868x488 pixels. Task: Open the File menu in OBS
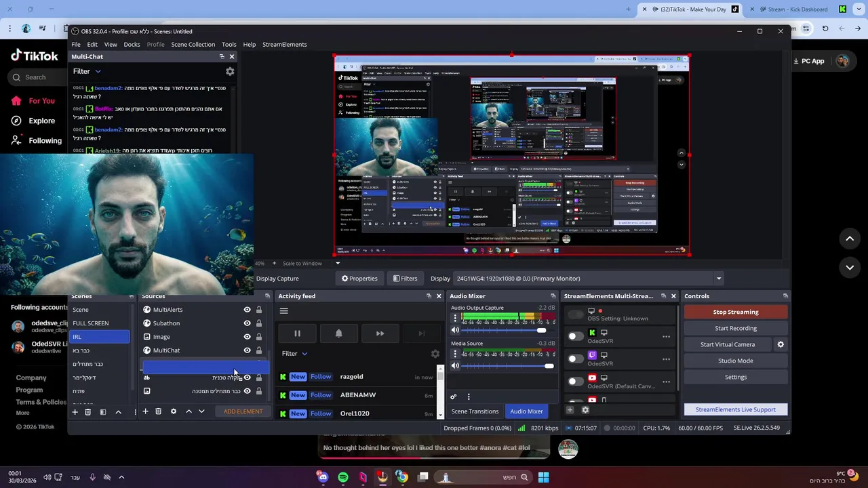tap(76, 45)
